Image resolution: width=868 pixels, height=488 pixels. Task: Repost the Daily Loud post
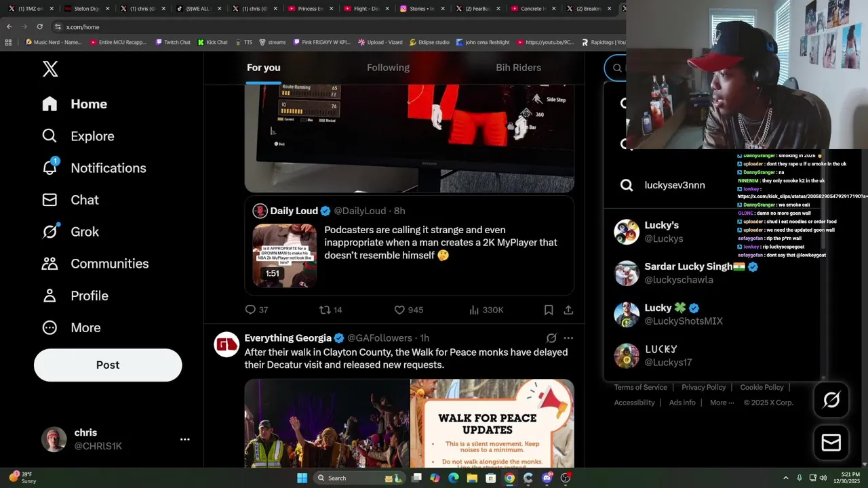(x=331, y=310)
